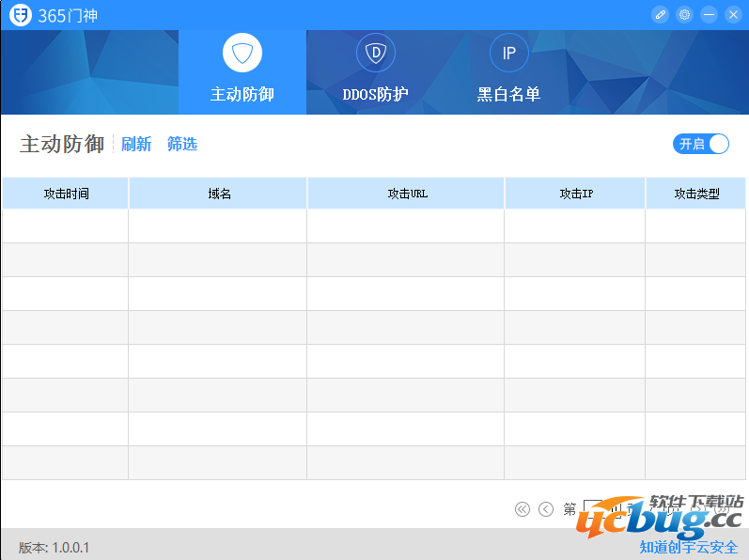Sort by the 攻击IP column header
The height and width of the screenshot is (560, 749).
tap(576, 194)
